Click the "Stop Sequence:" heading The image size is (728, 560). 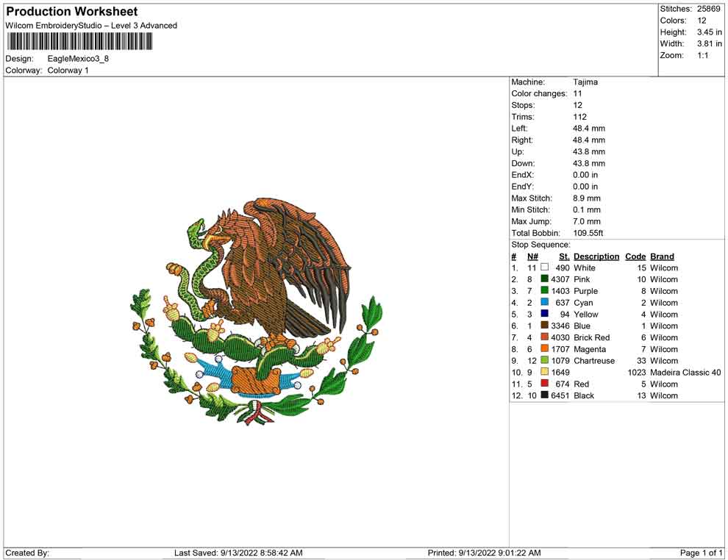click(x=541, y=245)
